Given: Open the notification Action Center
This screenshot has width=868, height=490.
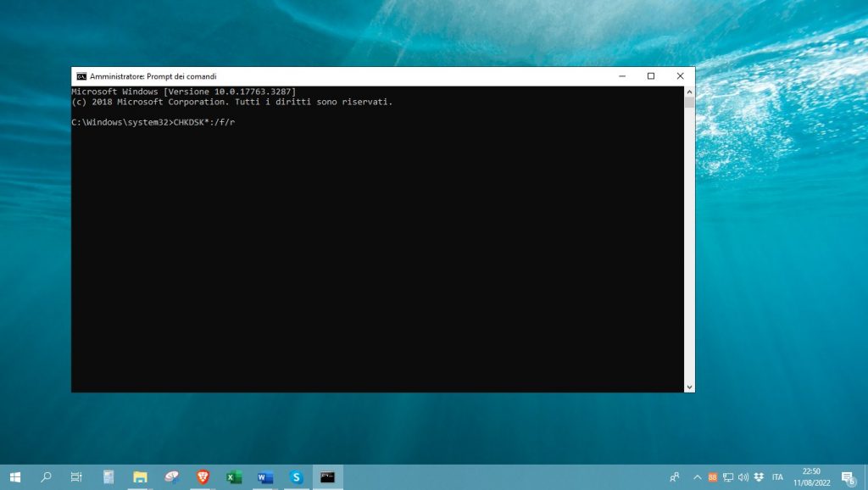Looking at the screenshot, I should click(x=847, y=477).
